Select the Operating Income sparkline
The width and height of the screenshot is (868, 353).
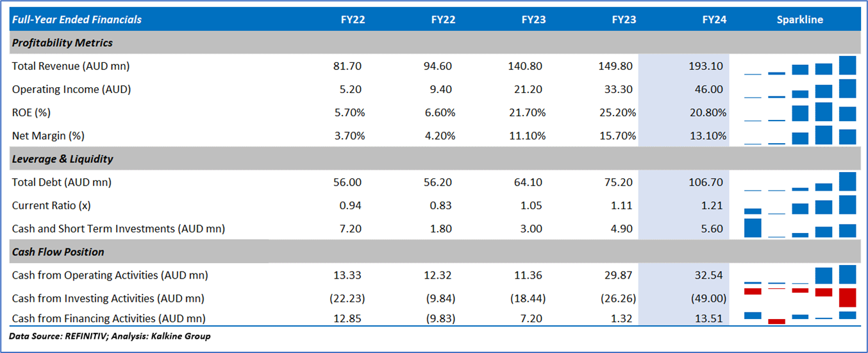[800, 89]
